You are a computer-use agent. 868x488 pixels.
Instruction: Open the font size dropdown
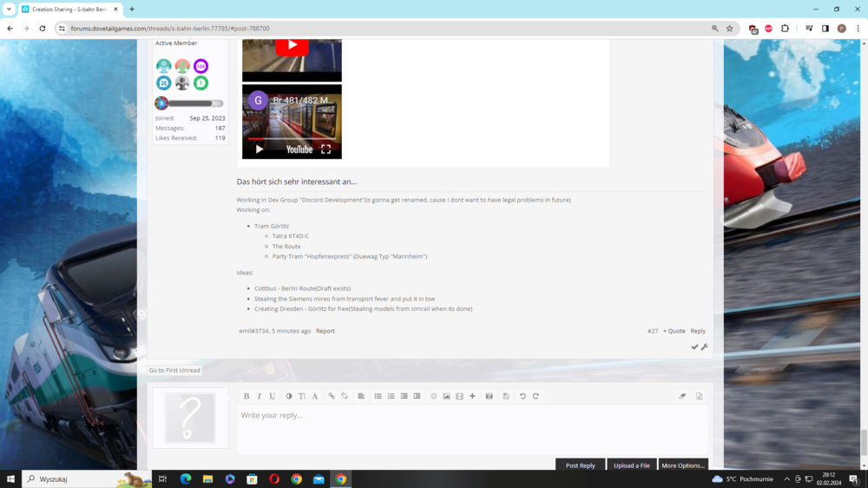pyautogui.click(x=302, y=396)
